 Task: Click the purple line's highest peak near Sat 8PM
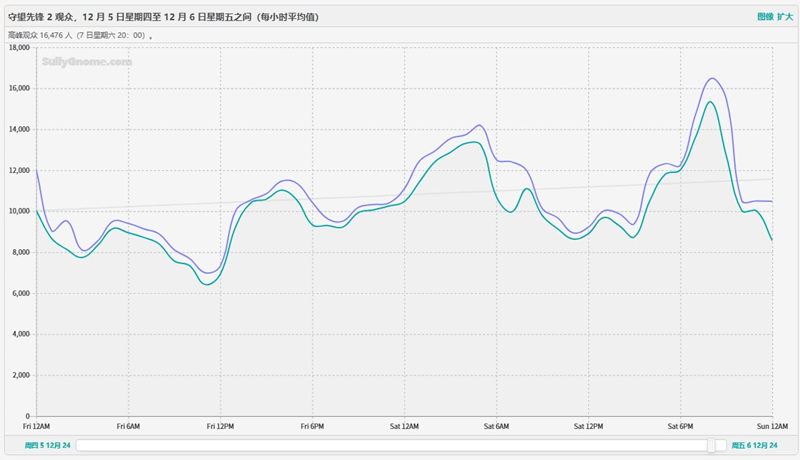(712, 78)
